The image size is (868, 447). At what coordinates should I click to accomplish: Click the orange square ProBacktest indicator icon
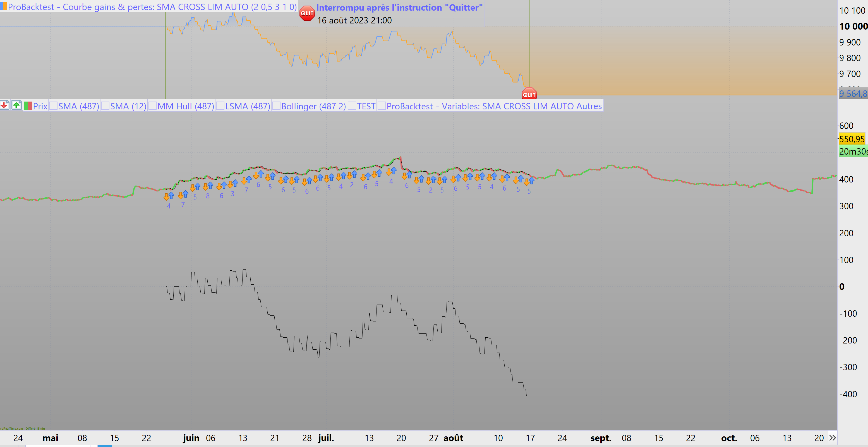[x=3, y=6]
